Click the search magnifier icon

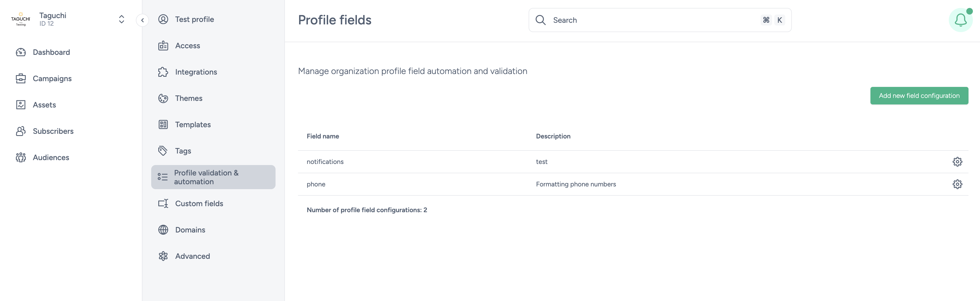[541, 20]
